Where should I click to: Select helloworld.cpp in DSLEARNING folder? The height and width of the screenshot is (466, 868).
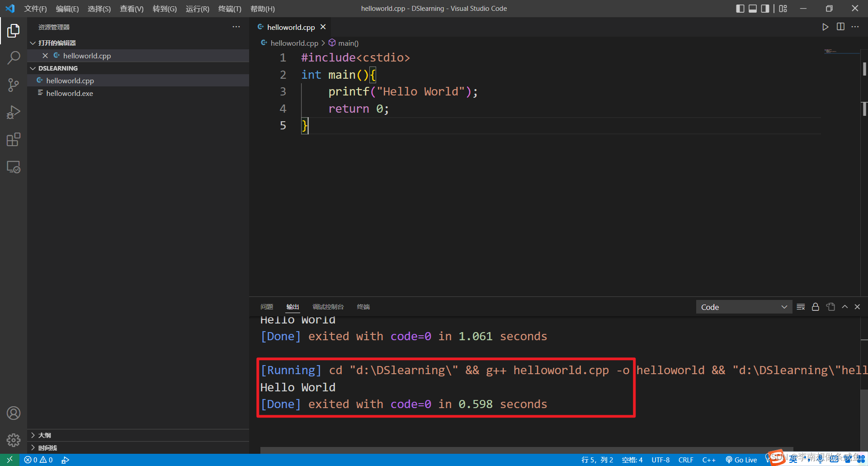coord(138,81)
